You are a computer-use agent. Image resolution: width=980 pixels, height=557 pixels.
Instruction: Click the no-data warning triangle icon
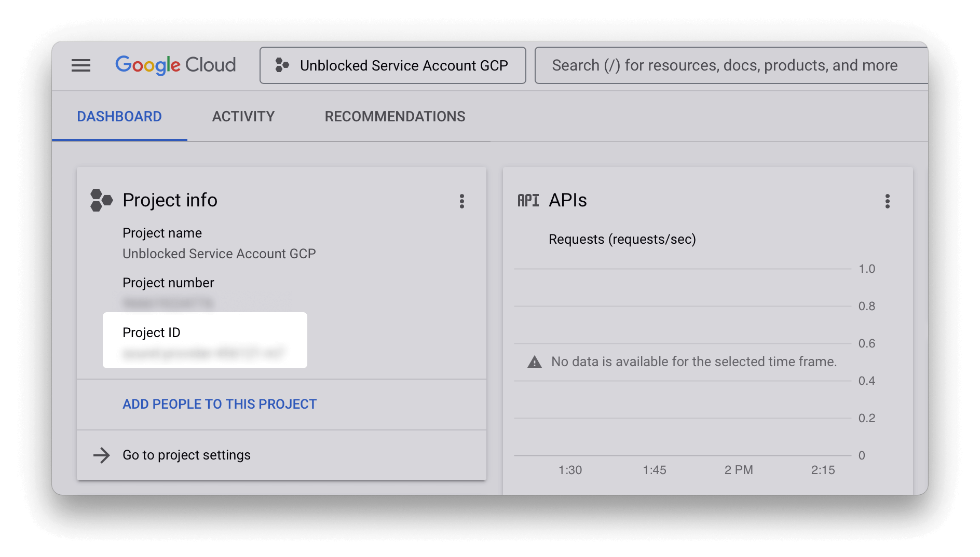point(535,362)
